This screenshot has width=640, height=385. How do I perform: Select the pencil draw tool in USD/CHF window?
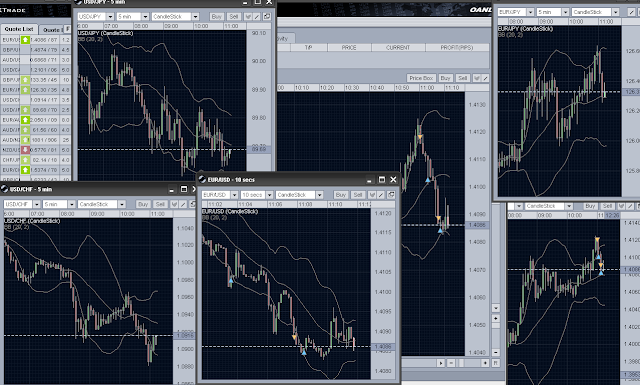[x=183, y=204]
